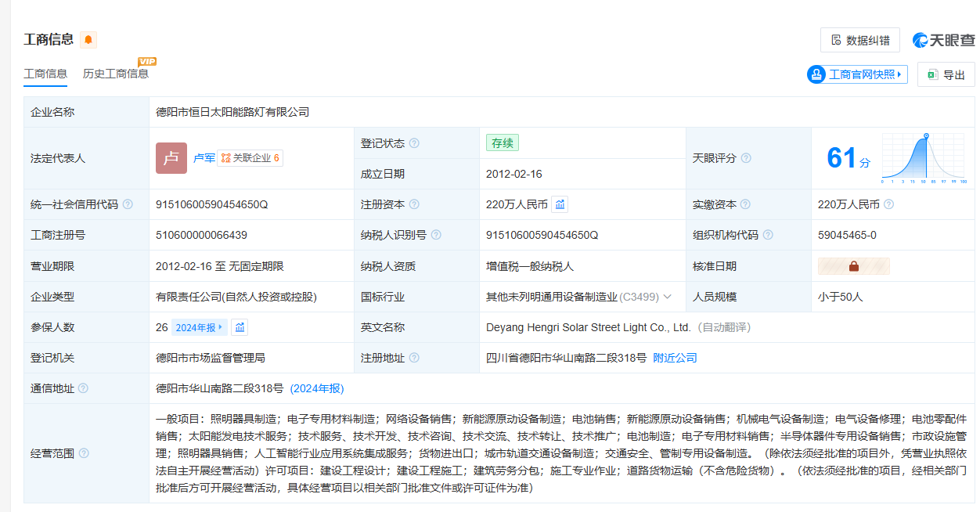Image resolution: width=980 pixels, height=512 pixels.
Task: Click the 卢 avatar thumbnail
Action: (171, 158)
